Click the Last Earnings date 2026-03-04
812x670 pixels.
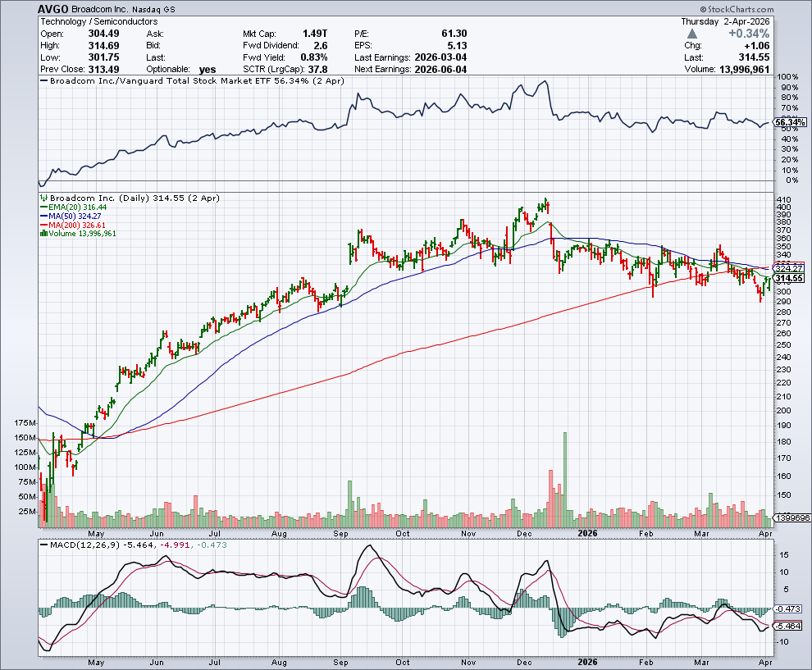[440, 57]
